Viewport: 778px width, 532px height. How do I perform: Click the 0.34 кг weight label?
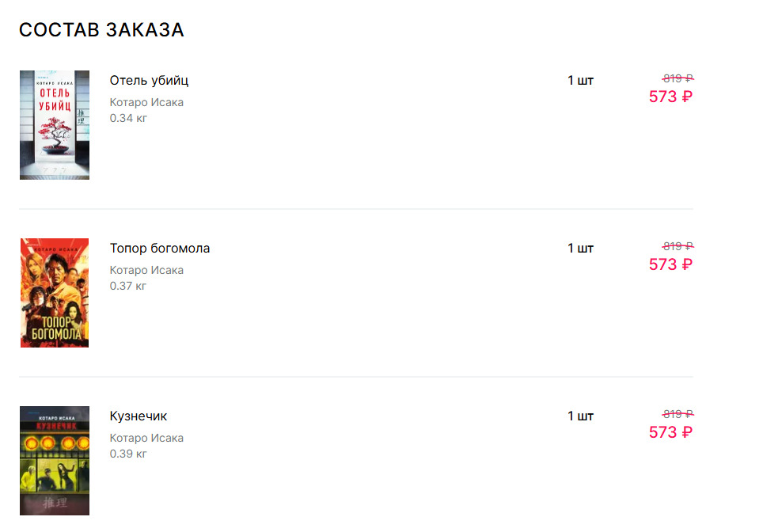128,119
